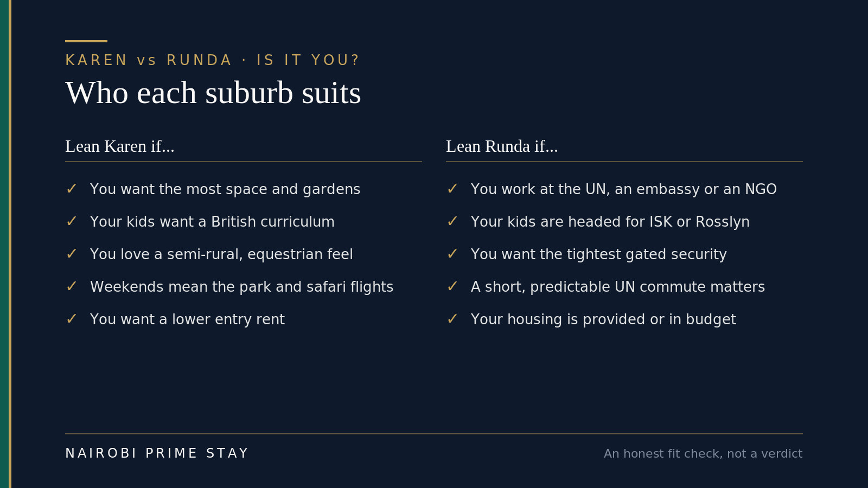
Task: Click checkmark before 'lower entry rent'
Action: (71, 319)
